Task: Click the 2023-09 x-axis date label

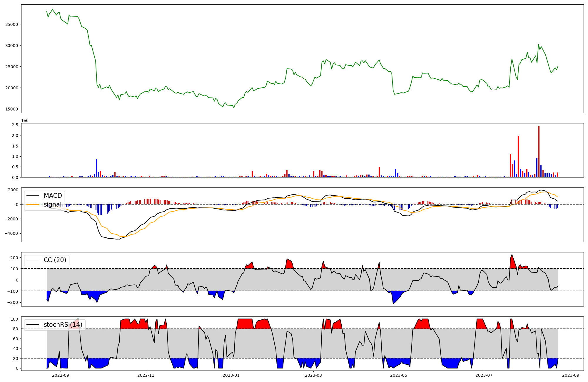Action: [x=571, y=375]
